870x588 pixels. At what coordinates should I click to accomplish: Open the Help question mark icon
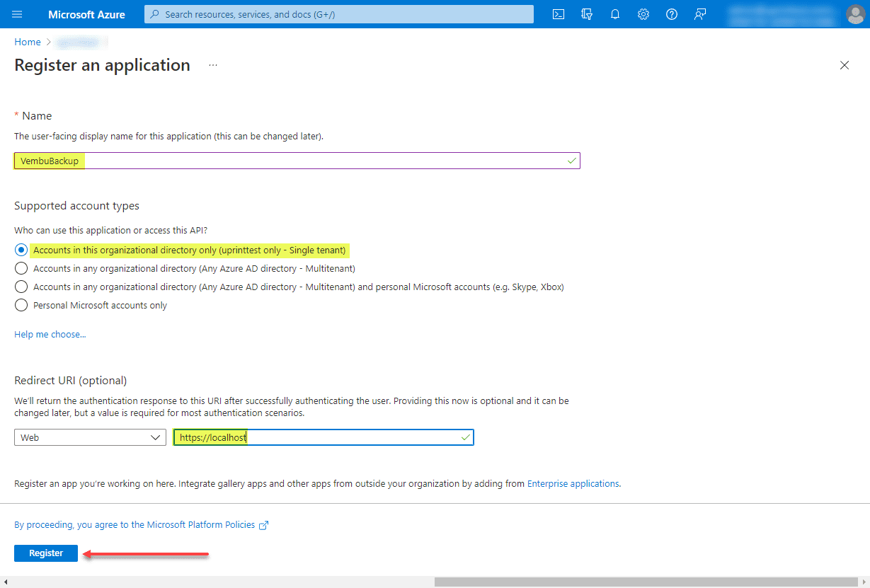pos(671,14)
